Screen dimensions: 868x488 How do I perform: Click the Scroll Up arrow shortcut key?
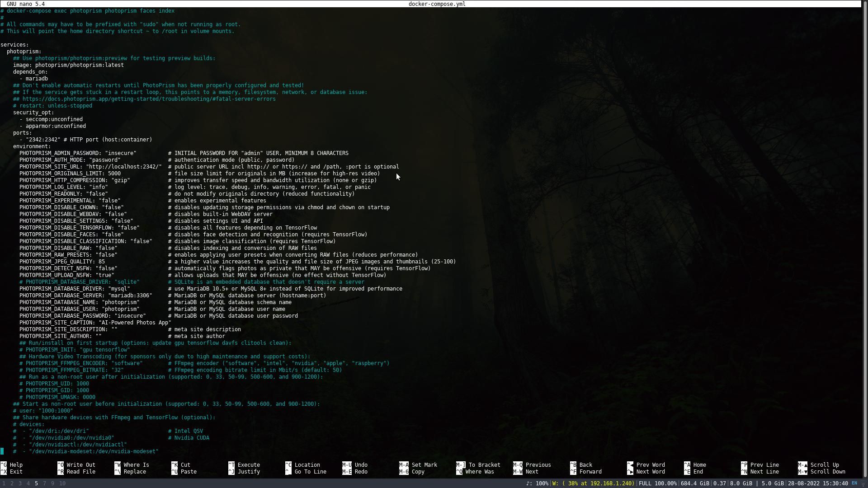(x=802, y=465)
